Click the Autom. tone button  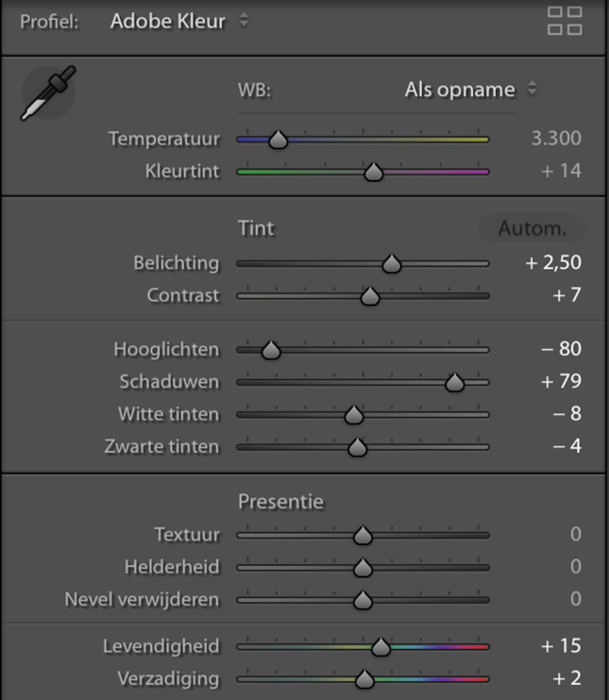coord(532,228)
